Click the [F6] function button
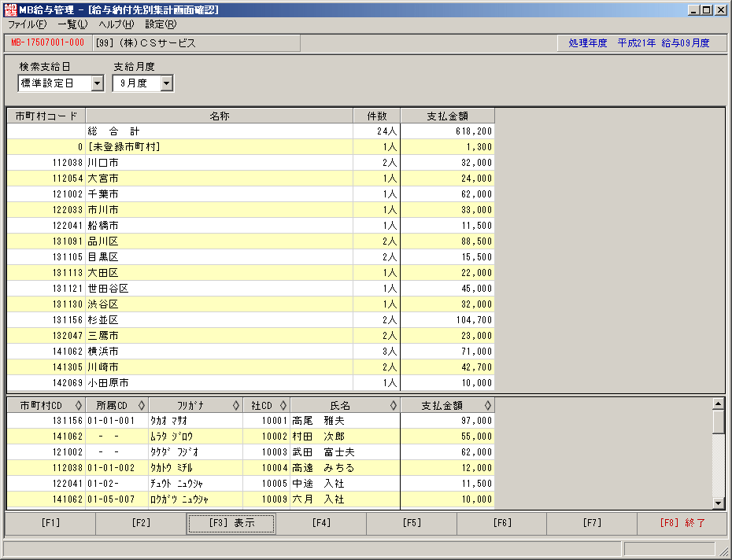The width and height of the screenshot is (732, 560). click(502, 523)
